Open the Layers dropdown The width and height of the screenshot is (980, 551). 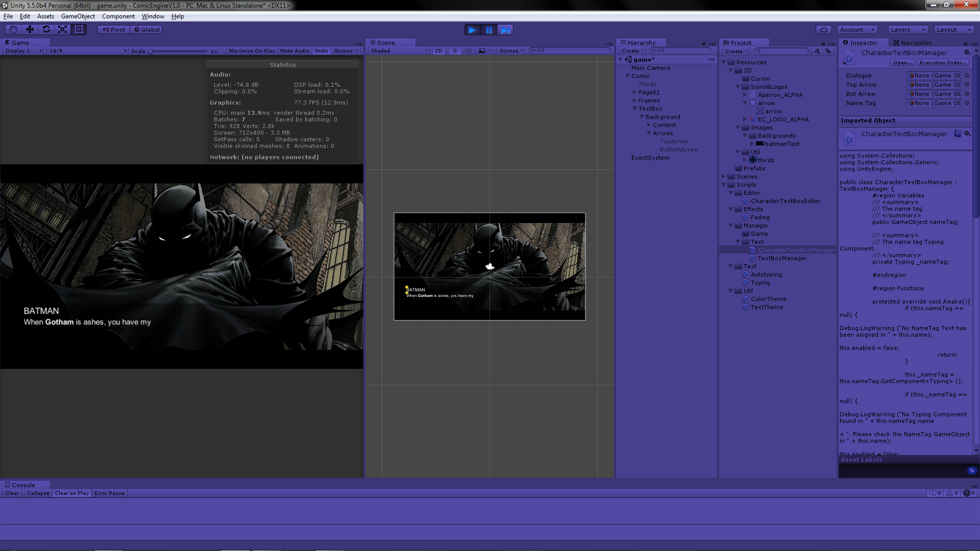908,30
